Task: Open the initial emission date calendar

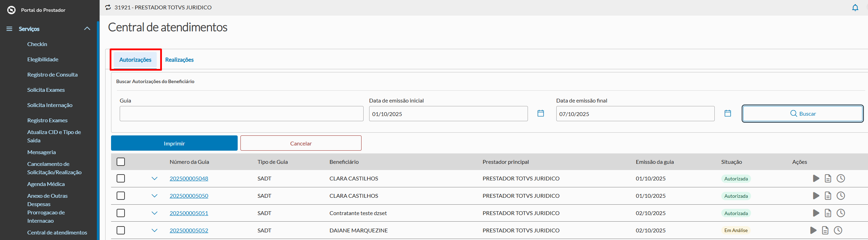Action: click(x=540, y=113)
